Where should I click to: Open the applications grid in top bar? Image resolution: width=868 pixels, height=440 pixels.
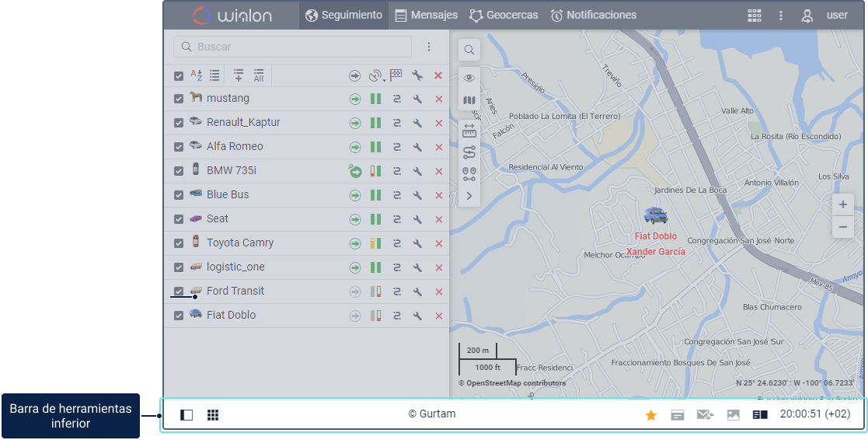point(754,16)
